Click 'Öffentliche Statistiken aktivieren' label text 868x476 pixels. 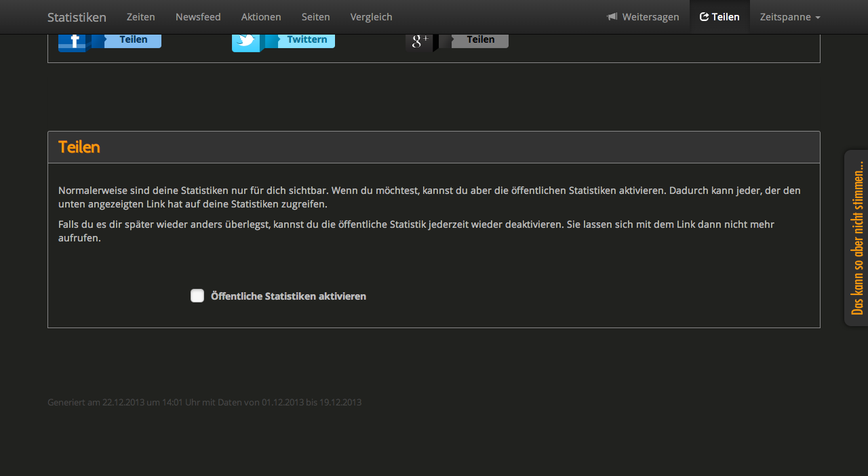click(x=288, y=296)
